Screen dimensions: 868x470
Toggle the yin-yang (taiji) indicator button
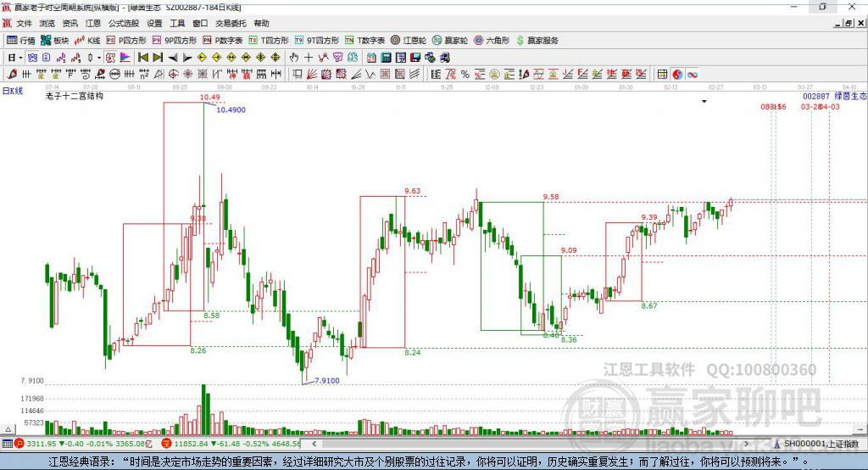pos(677,75)
